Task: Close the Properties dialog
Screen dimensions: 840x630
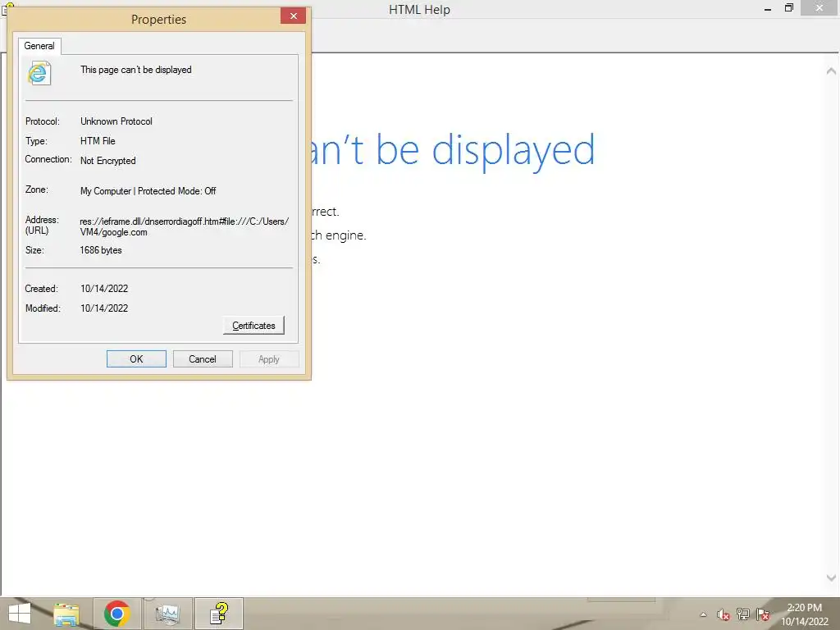Action: coord(293,16)
